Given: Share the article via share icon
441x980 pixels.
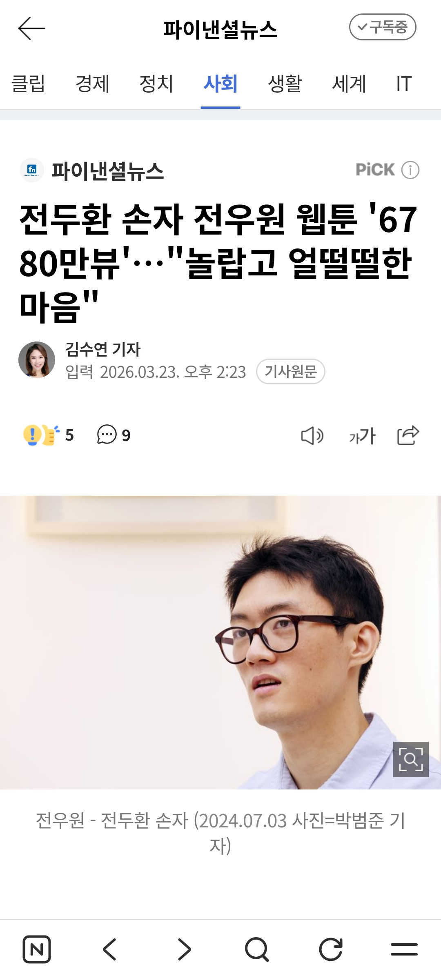Looking at the screenshot, I should coord(408,435).
